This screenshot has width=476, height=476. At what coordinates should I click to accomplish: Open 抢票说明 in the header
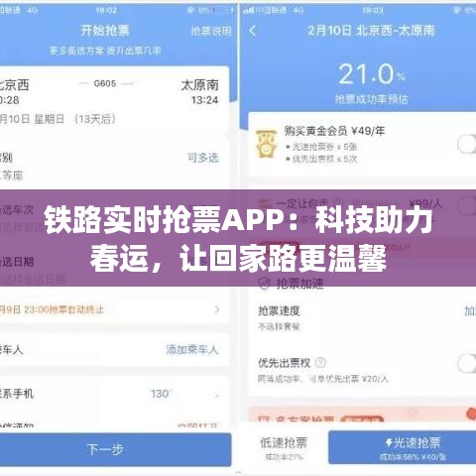[x=211, y=32]
